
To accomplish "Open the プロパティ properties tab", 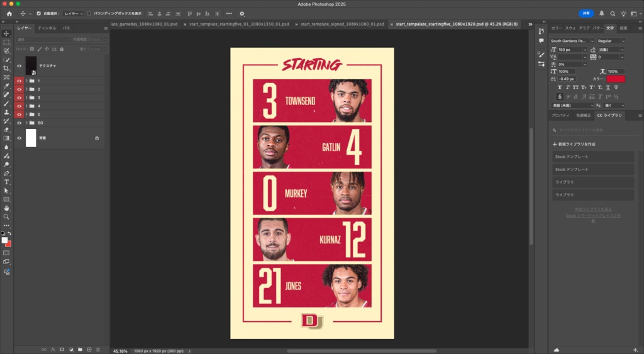I will tap(560, 116).
